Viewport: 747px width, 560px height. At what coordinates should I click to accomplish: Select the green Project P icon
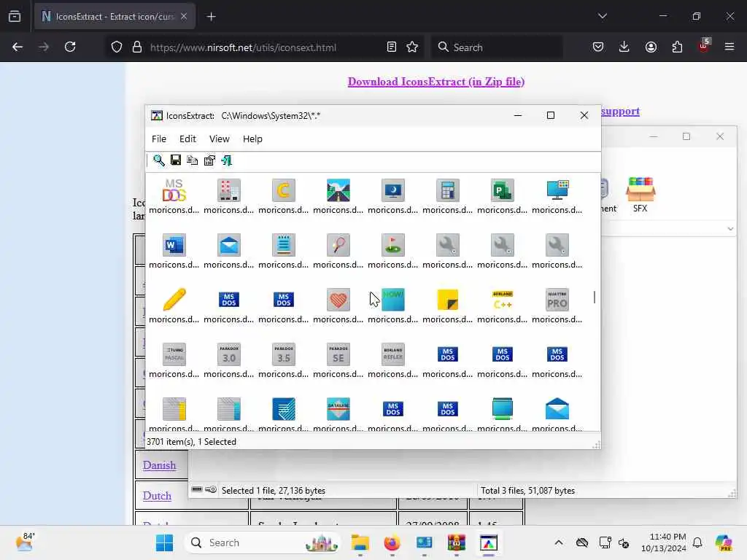click(503, 190)
